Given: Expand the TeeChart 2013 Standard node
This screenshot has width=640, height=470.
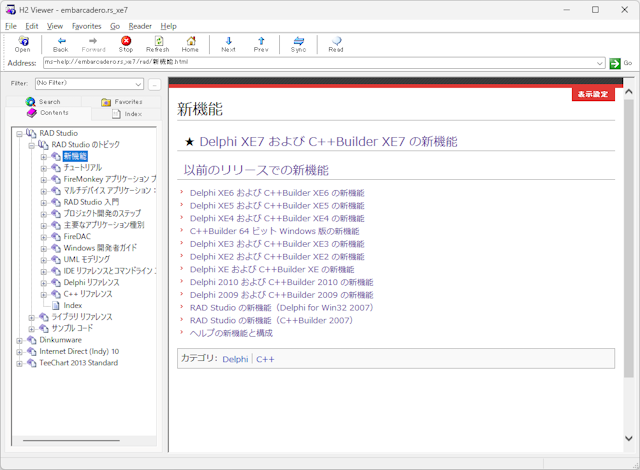Looking at the screenshot, I should (20, 363).
